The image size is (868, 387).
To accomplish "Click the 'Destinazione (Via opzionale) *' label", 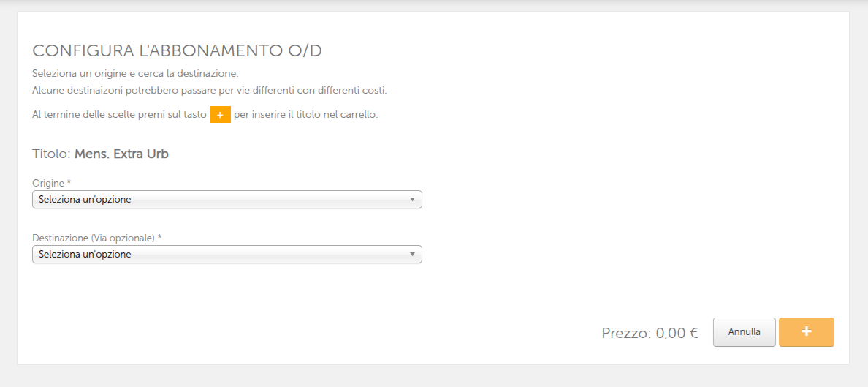I will click(96, 238).
